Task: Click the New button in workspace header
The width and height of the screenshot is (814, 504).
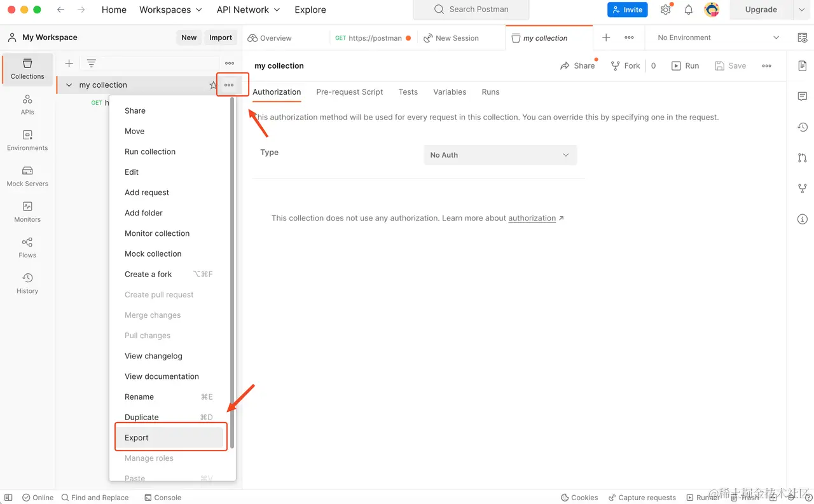Action: [x=189, y=37]
